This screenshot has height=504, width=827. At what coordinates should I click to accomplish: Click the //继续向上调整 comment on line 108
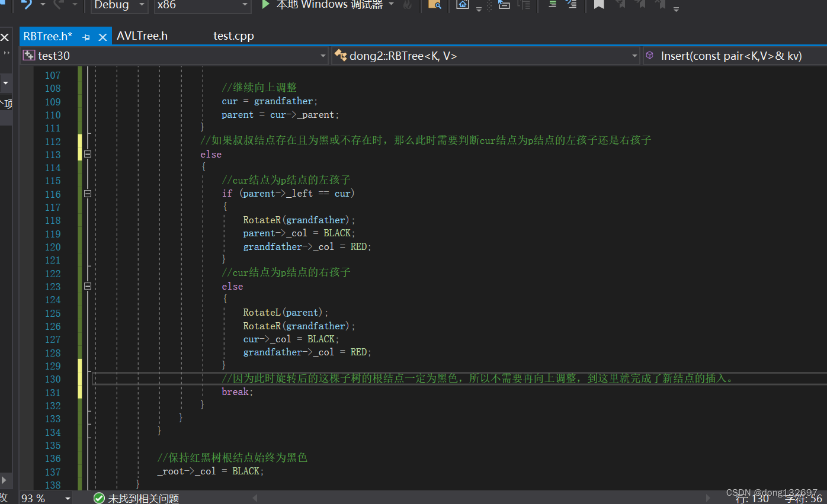(x=259, y=88)
